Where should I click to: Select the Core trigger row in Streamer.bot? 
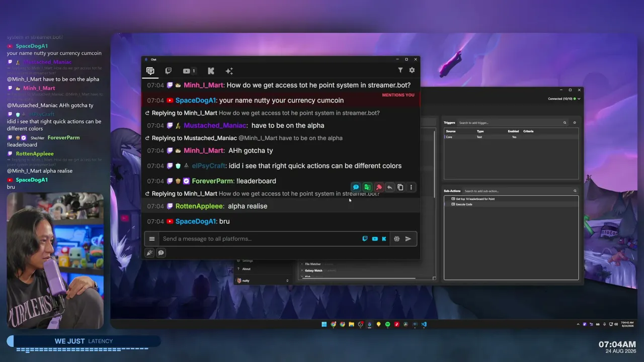[511, 137]
